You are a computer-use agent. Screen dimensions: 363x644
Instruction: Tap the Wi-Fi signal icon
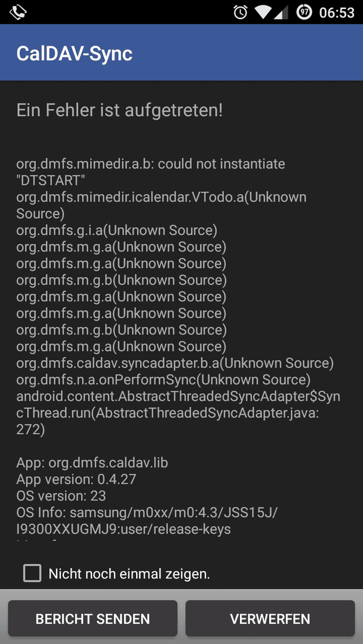[263, 13]
